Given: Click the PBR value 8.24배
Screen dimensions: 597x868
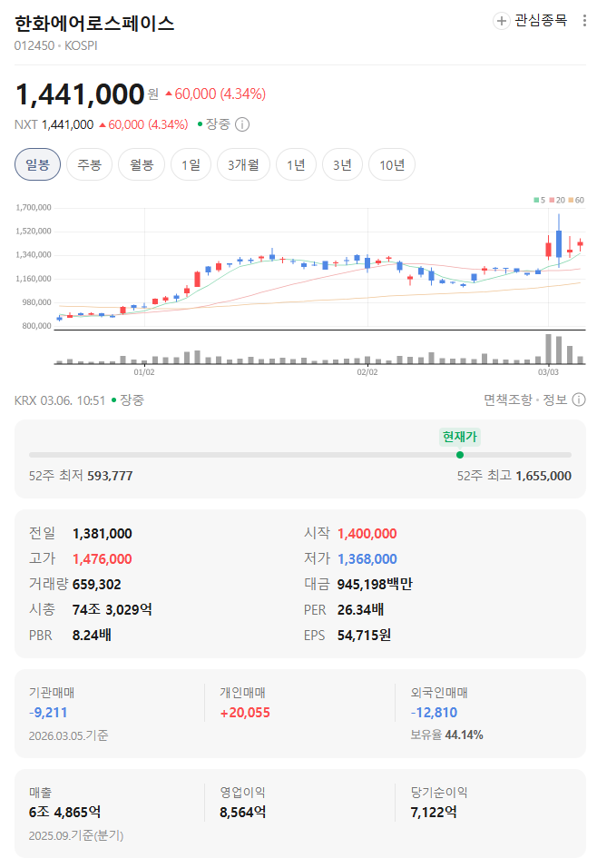Looking at the screenshot, I should 92,635.
